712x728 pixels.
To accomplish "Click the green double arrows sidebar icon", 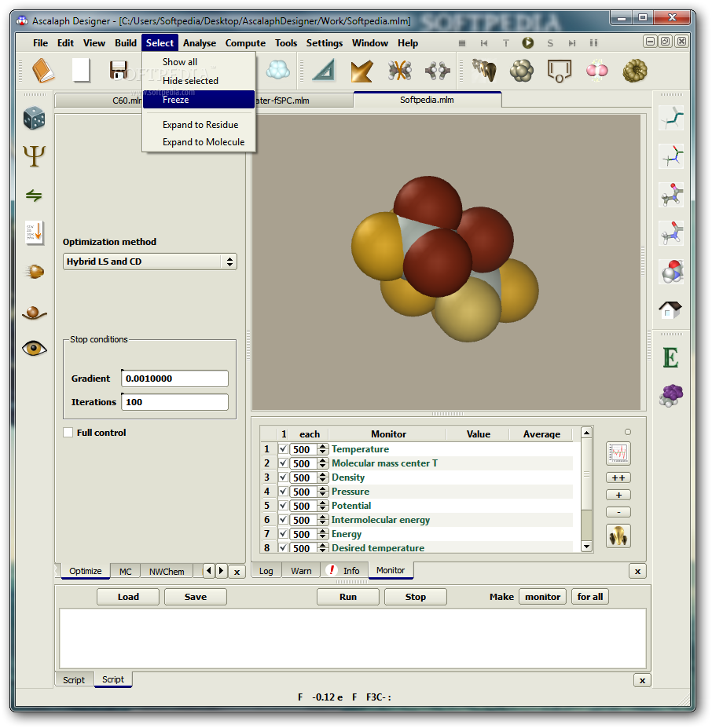I will (x=34, y=195).
